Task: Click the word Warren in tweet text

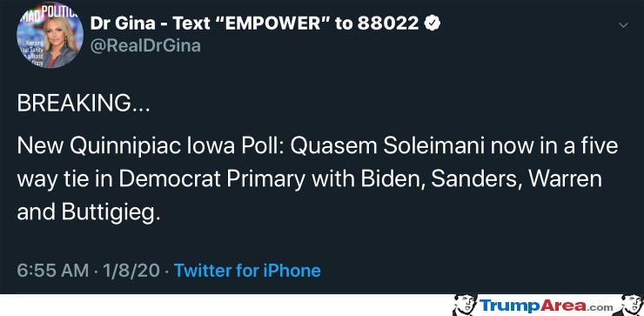Action: click(x=565, y=179)
